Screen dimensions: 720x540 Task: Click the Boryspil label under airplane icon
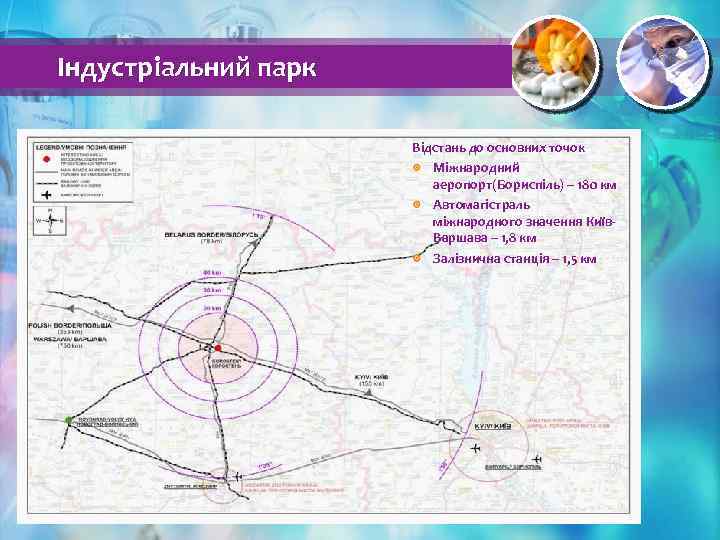coord(513,467)
